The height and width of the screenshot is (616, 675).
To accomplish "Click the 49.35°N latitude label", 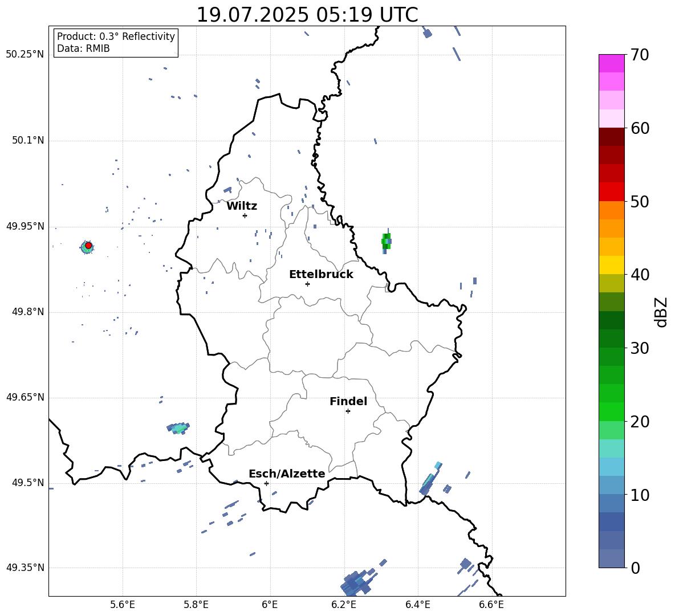I will [25, 568].
